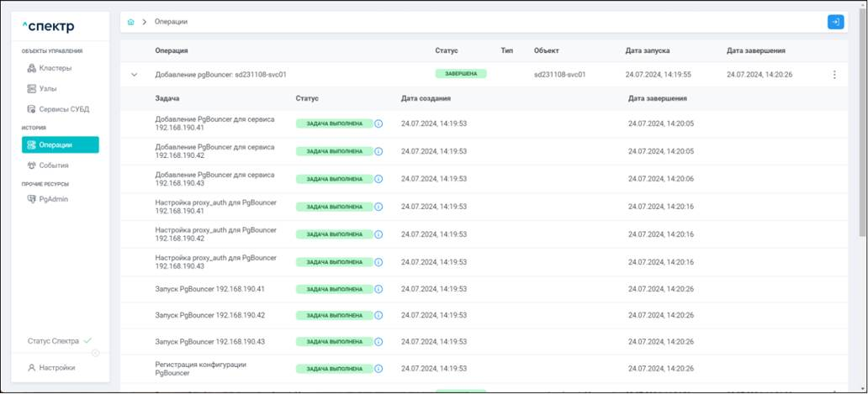The height and width of the screenshot is (394, 868).
Task: Collapse the sidebar using the round toggle
Action: [x=95, y=353]
